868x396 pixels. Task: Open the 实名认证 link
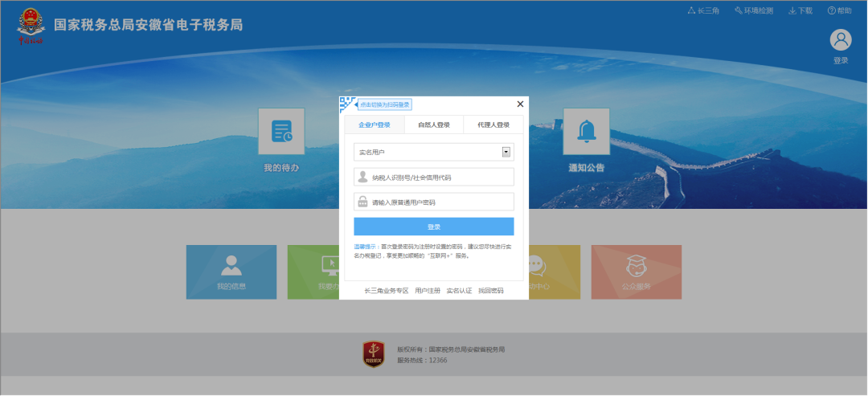pos(460,290)
